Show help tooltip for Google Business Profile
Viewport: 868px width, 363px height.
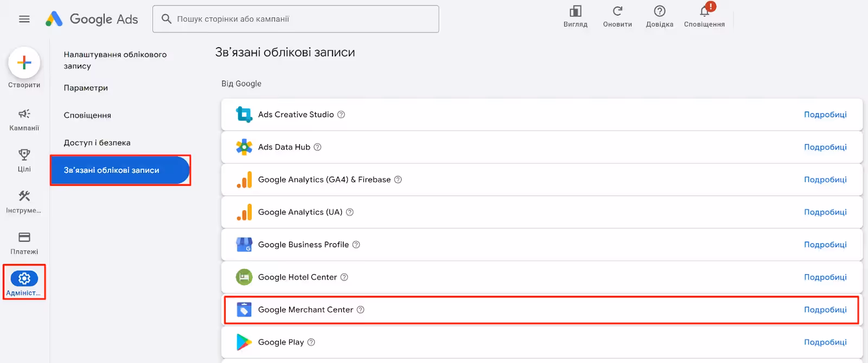point(356,244)
